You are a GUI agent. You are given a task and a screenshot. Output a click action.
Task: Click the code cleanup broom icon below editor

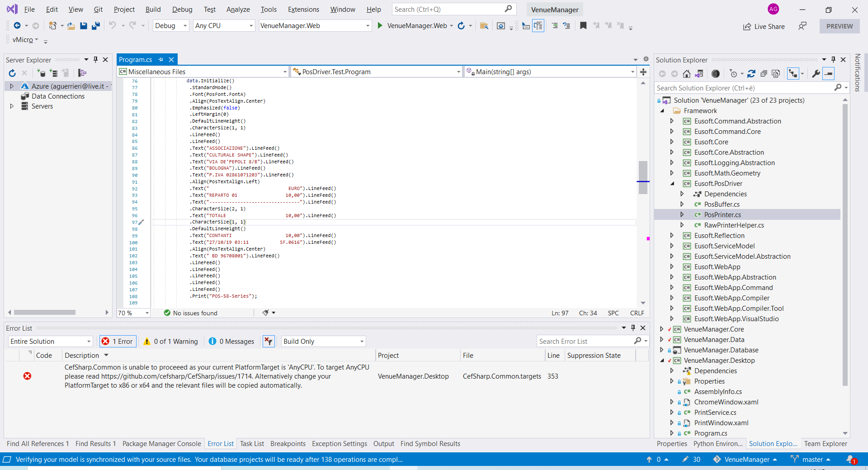point(266,313)
